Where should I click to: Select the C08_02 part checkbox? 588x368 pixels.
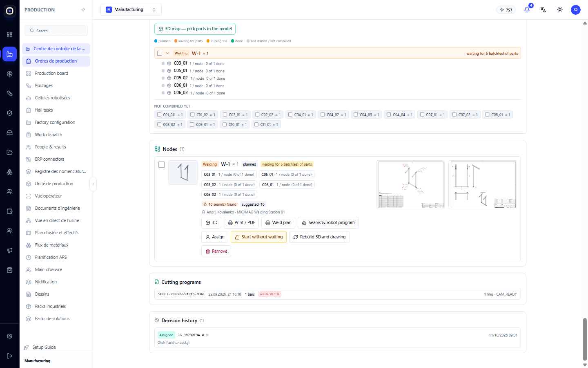[159, 124]
